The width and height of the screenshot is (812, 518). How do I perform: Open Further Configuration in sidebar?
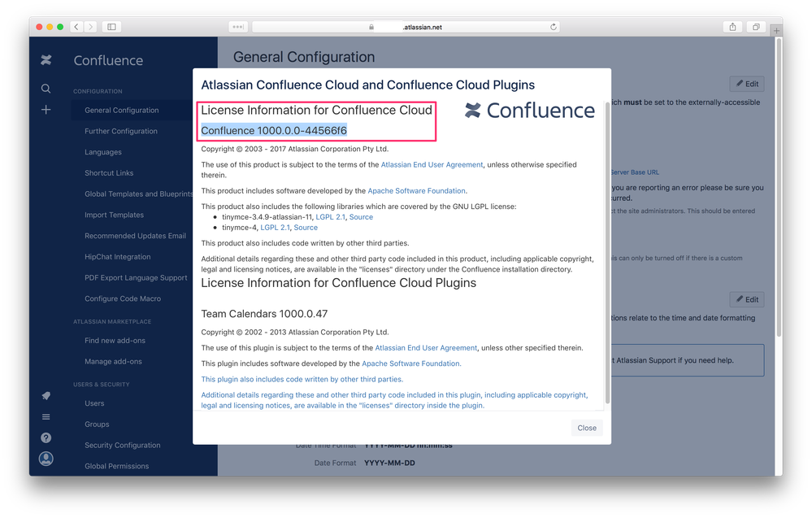pyautogui.click(x=120, y=131)
